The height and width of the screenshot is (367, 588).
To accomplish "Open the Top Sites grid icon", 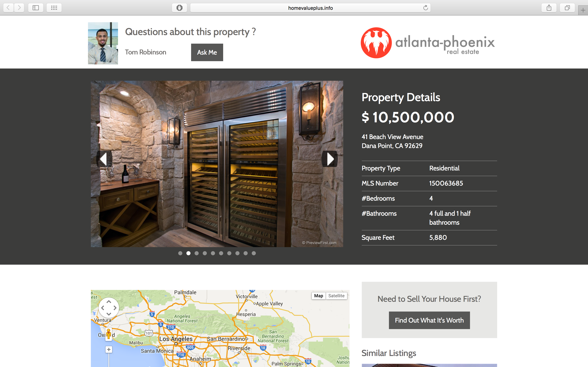I will point(54,8).
